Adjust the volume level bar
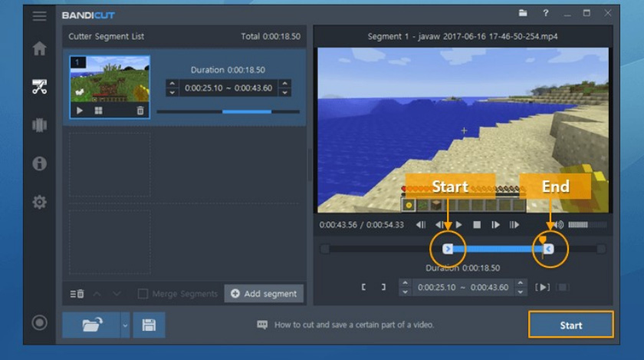644x360 pixels. pyautogui.click(x=587, y=225)
